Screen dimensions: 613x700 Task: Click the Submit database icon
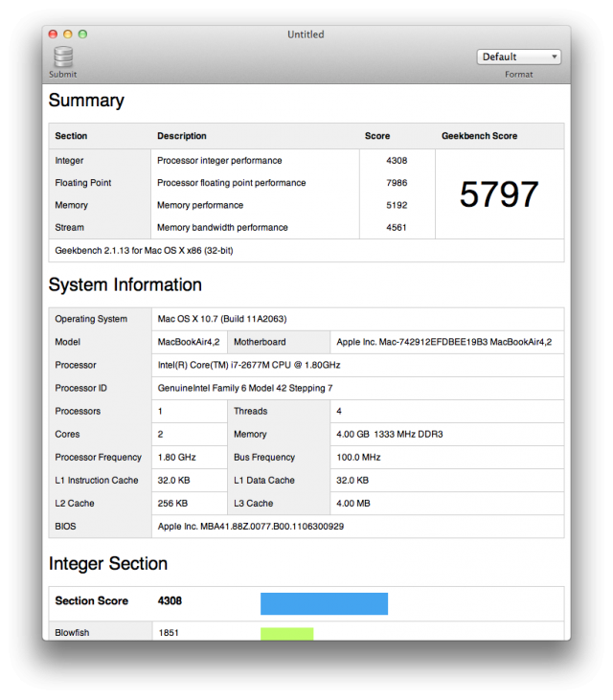pos(63,56)
